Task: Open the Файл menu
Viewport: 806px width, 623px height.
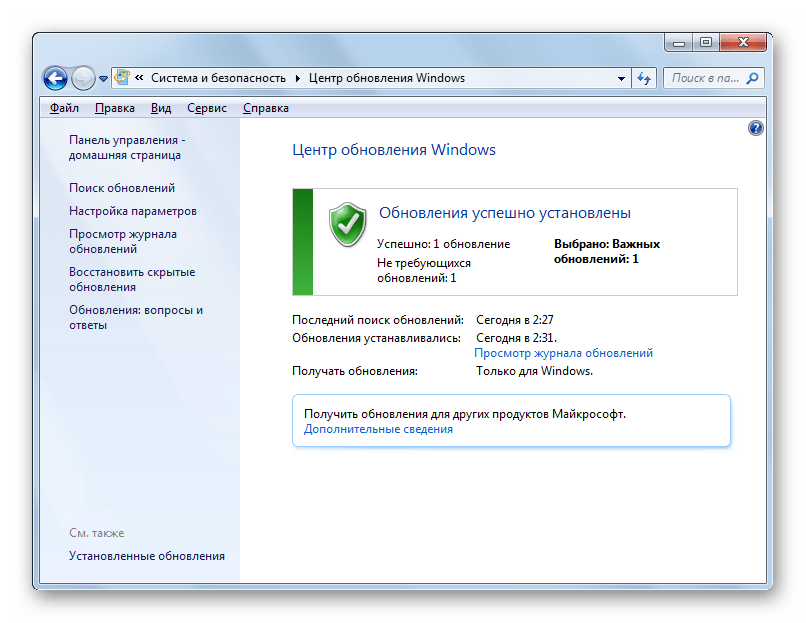Action: pos(64,108)
